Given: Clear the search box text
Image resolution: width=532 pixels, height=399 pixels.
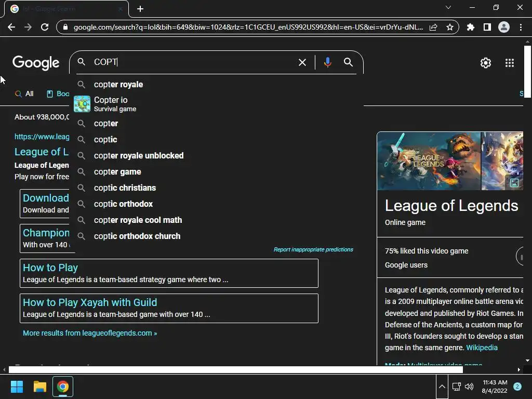Looking at the screenshot, I should [302, 62].
